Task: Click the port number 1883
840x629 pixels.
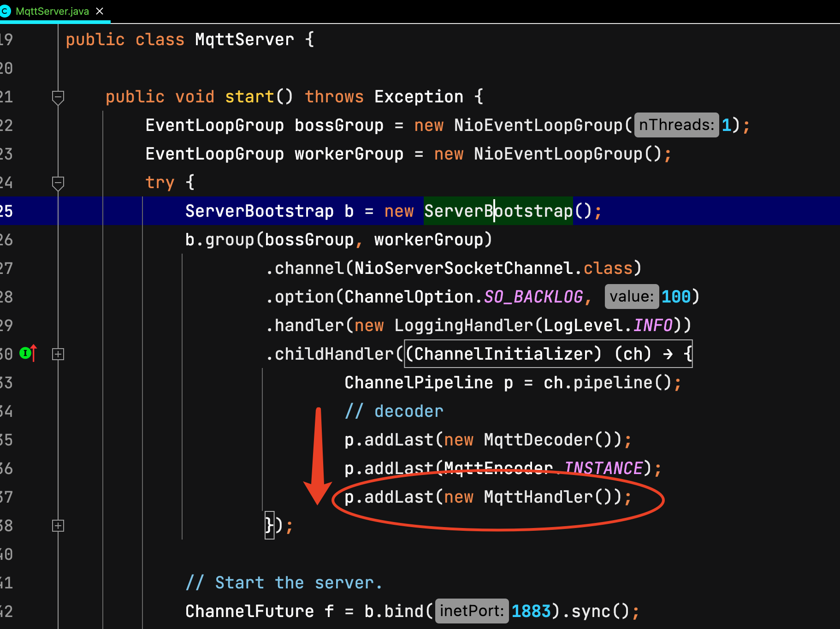Action: (x=531, y=611)
